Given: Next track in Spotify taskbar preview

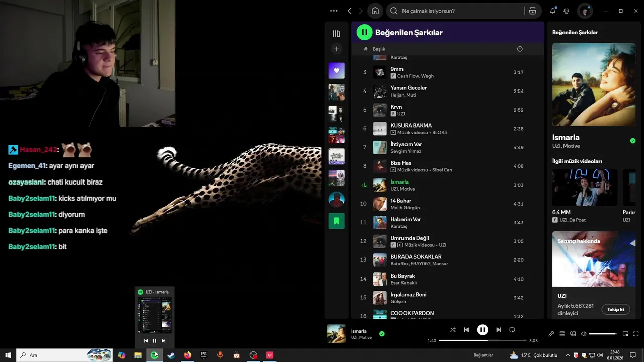Looking at the screenshot, I should pyautogui.click(x=163, y=341).
